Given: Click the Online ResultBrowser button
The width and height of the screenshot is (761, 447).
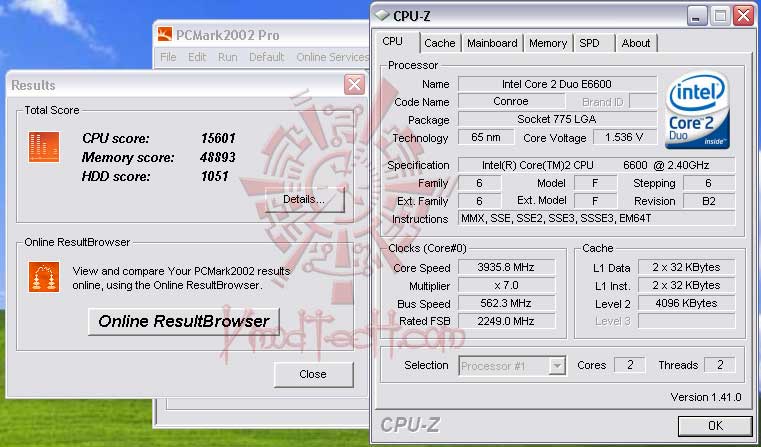Looking at the screenshot, I should tap(184, 321).
